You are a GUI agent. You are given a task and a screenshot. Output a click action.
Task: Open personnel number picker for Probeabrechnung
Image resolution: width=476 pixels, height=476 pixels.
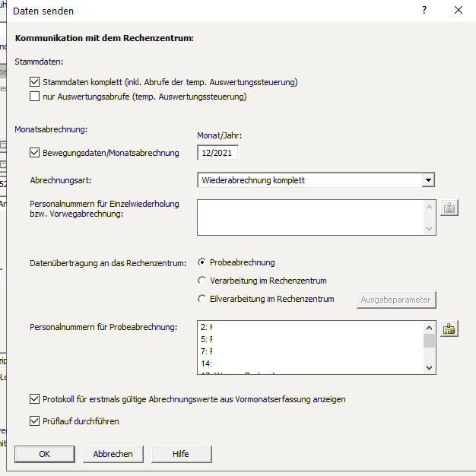click(449, 328)
